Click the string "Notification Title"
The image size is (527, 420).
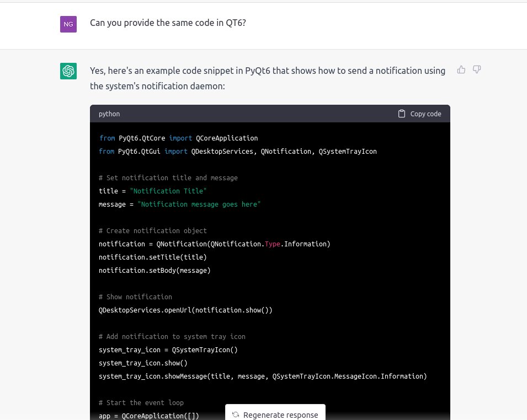click(168, 191)
